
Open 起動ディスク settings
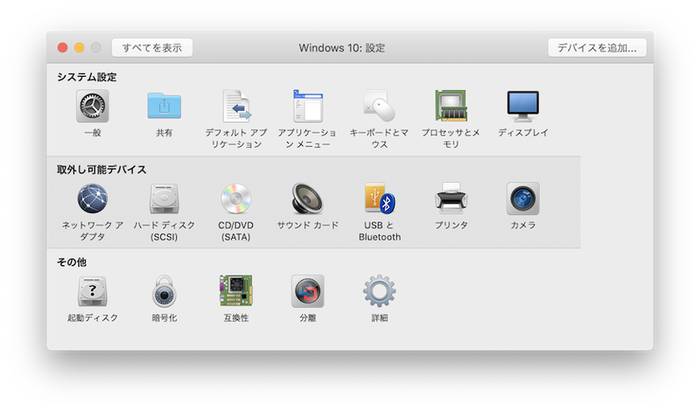click(x=92, y=291)
